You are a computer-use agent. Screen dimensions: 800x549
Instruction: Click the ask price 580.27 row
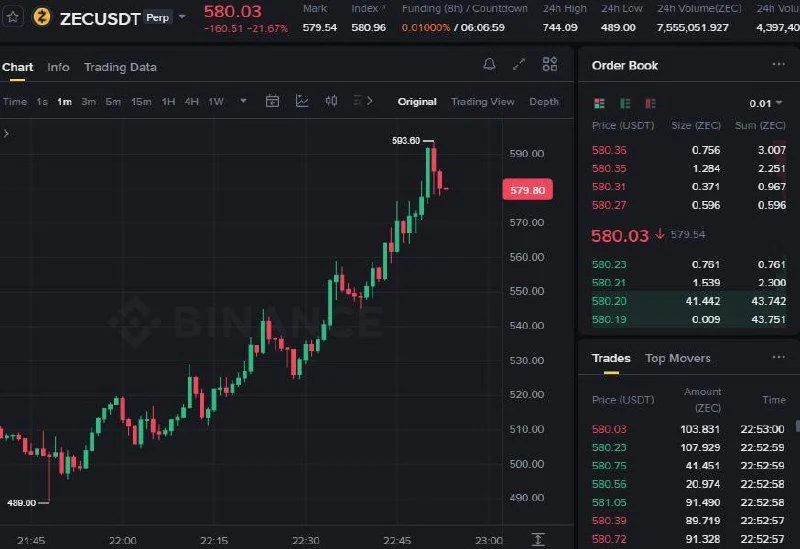point(689,205)
